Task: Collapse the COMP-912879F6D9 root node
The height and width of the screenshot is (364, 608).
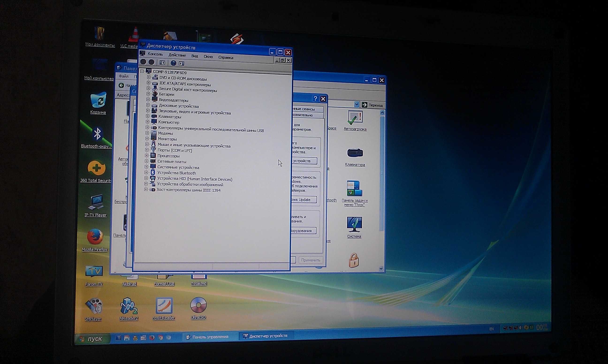Action: (142, 71)
